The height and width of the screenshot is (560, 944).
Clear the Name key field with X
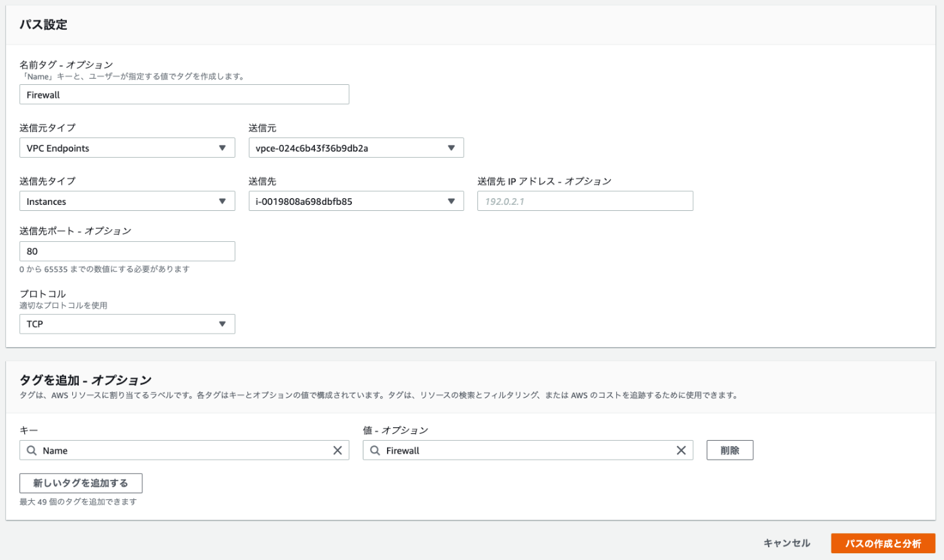[338, 450]
